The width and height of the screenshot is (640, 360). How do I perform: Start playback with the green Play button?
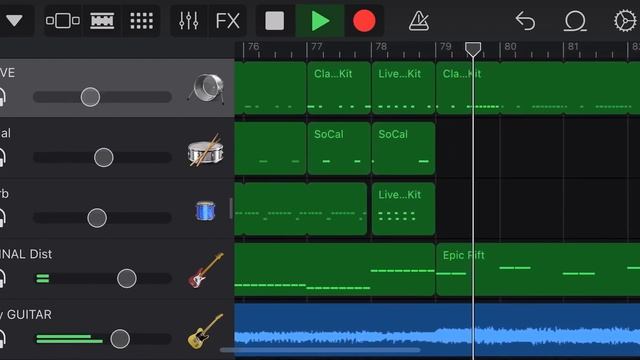click(x=320, y=20)
